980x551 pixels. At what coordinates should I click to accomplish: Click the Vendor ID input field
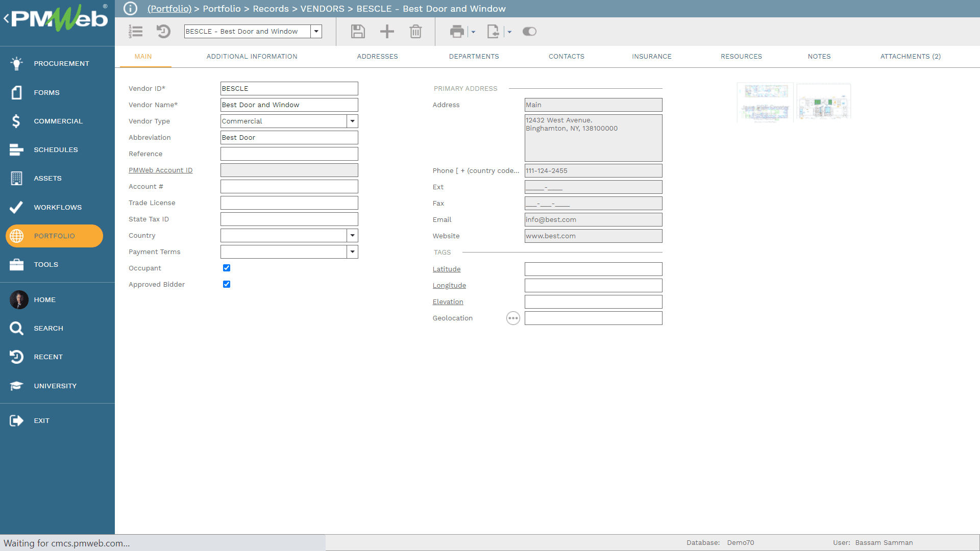(289, 88)
